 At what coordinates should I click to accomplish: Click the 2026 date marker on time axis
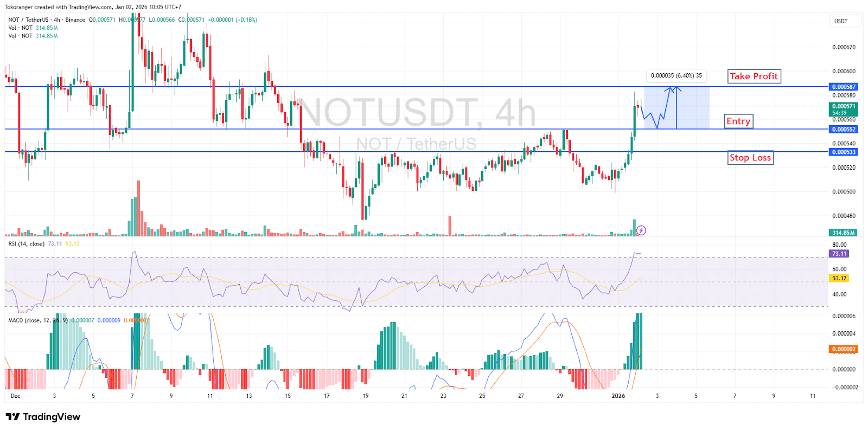click(618, 396)
